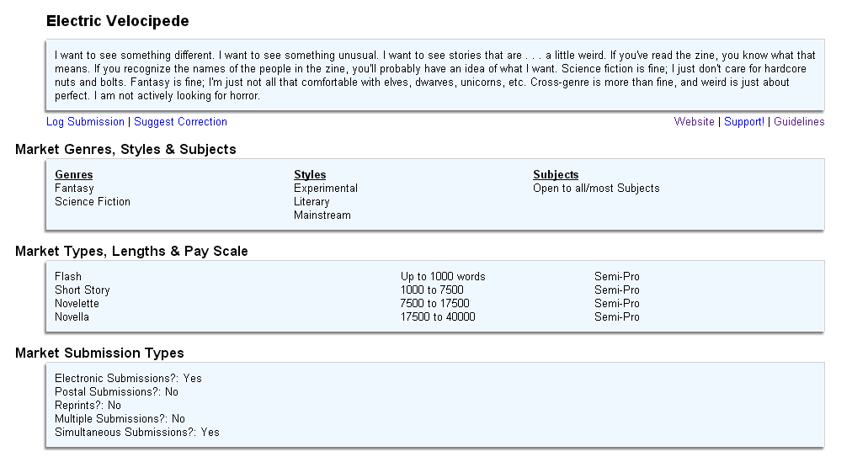Image resolution: width=868 pixels, height=457 pixels.
Task: Open the Support! link
Action: pyautogui.click(x=744, y=122)
